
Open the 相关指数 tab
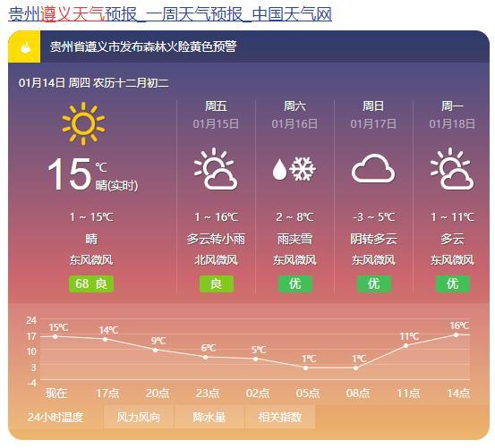coord(280,417)
